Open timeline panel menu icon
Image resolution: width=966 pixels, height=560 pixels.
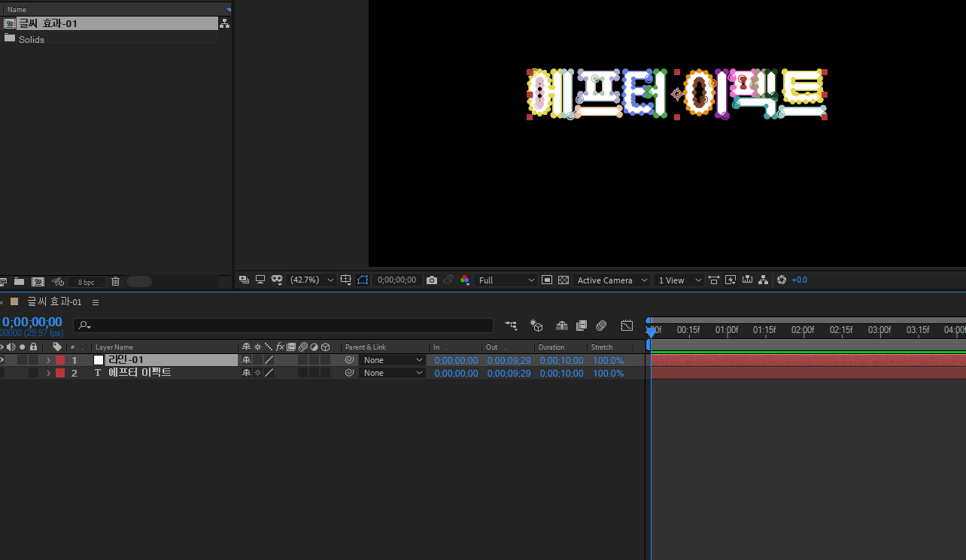click(96, 302)
